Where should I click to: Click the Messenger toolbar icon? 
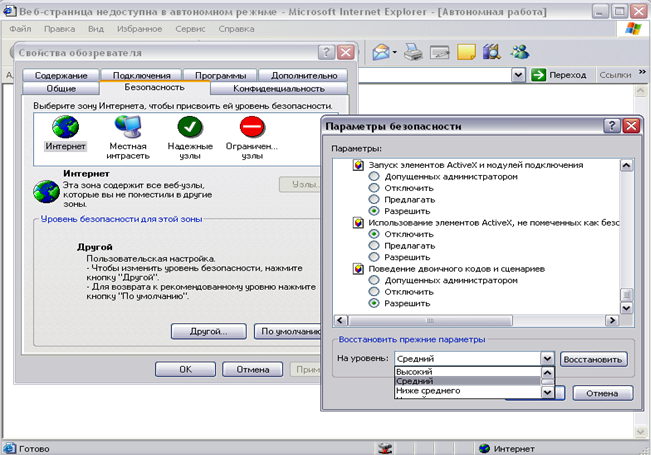(x=519, y=51)
